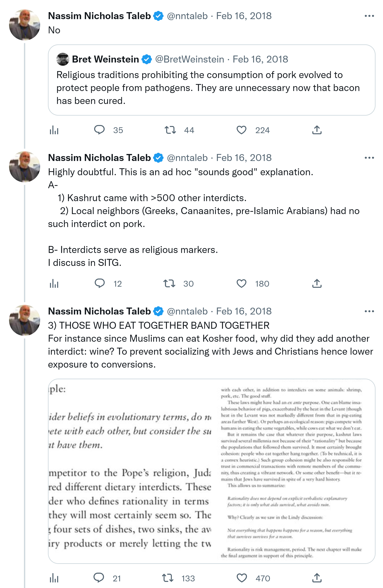The image size is (383, 588).
Task: Open the attached book page image
Action: pyautogui.click(x=211, y=471)
